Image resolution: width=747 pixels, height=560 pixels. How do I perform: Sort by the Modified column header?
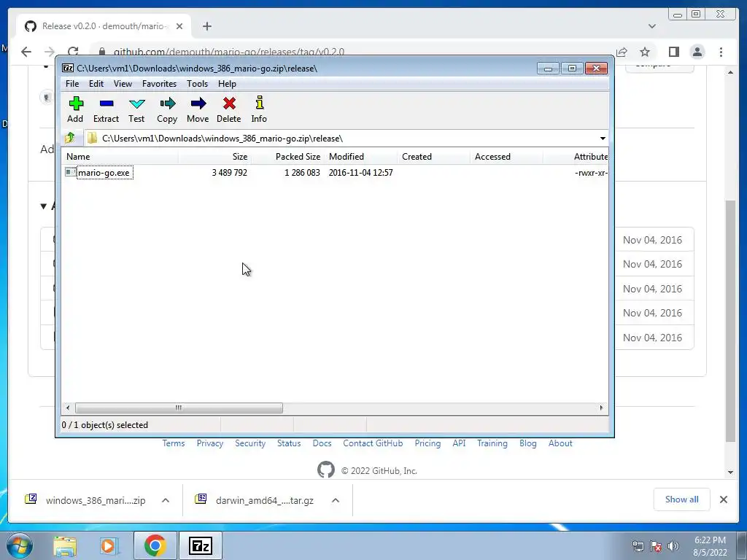point(360,157)
